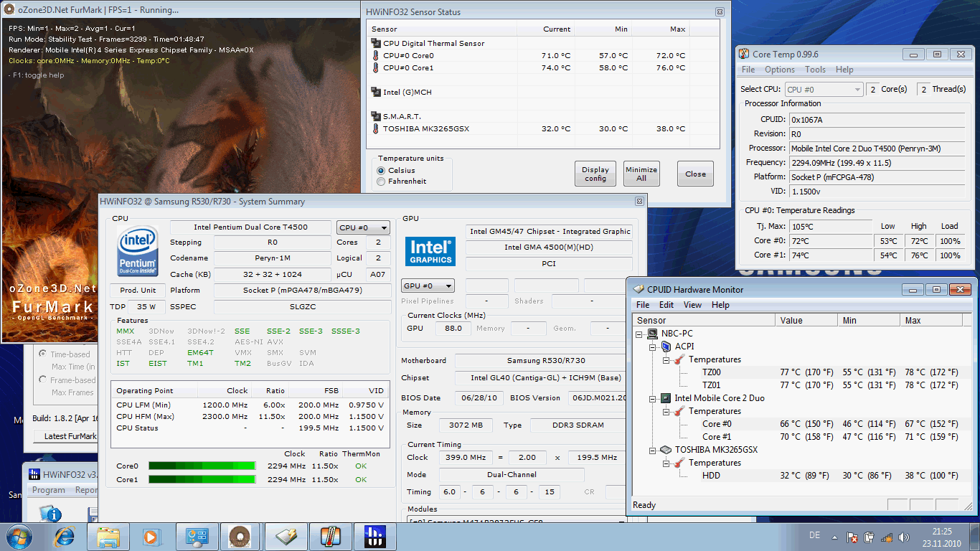This screenshot has width=980, height=551.
Task: Open the GPU #0 dropdown
Action: 428,286
